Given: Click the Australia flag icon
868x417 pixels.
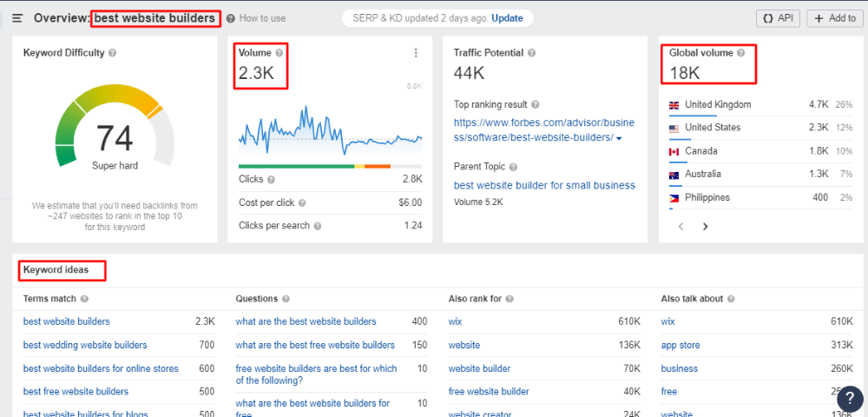Looking at the screenshot, I should pyautogui.click(x=674, y=175).
